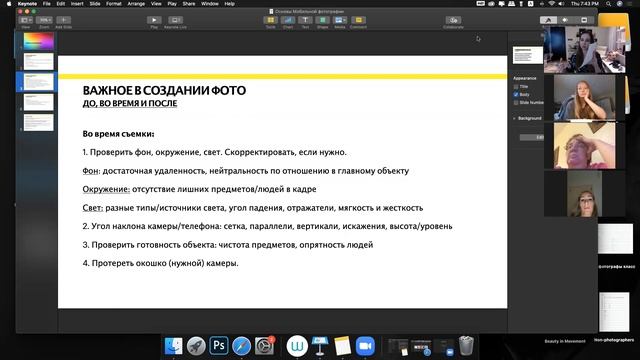Viewport: 640px width, 360px height.
Task: Click the Spotlight search icon in menu bar
Action: [608, 4]
